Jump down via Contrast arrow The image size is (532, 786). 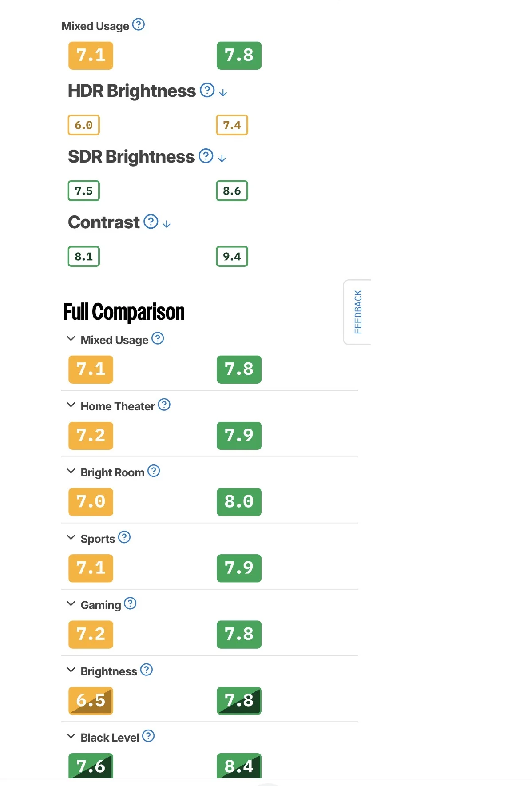point(167,224)
